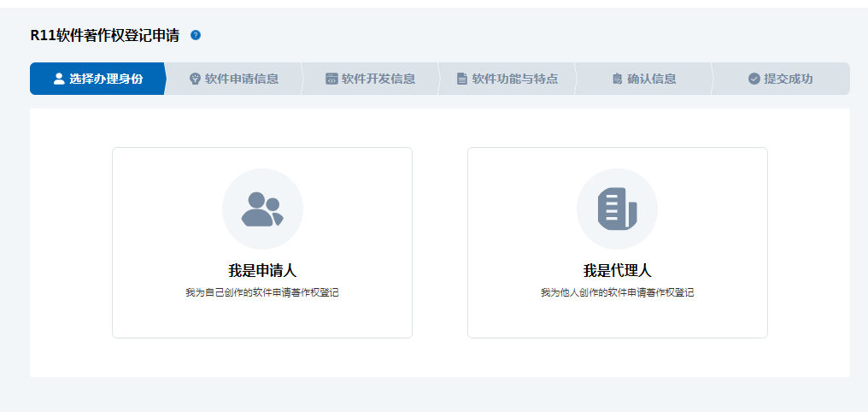Click the code window icon in 软件开发信息 step
Viewport: 868px width, 412px height.
(331, 79)
